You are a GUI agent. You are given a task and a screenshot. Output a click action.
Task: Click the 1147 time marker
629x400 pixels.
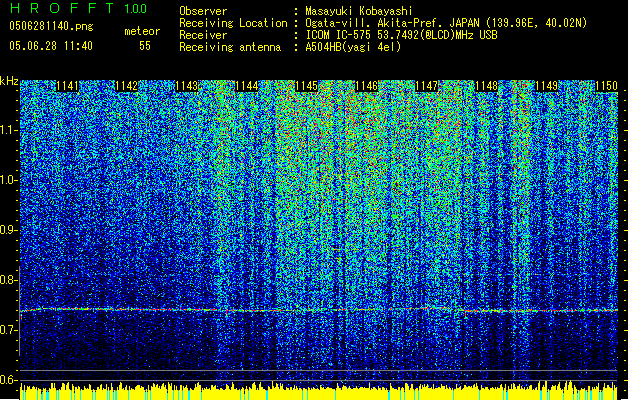pos(426,86)
